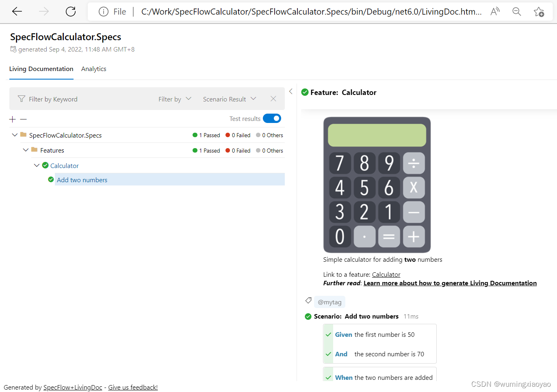Click the generated date calendar icon
557x392 pixels.
(13, 49)
